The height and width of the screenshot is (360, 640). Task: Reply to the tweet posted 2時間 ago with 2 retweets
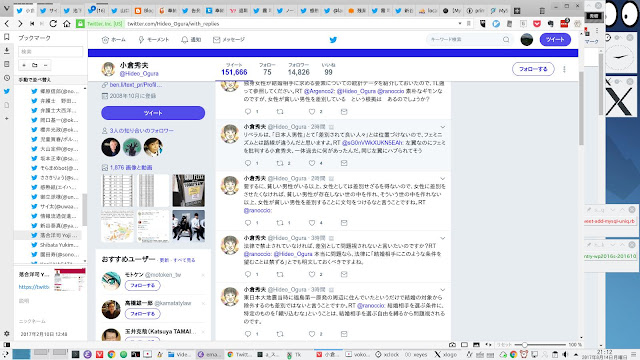(248, 163)
